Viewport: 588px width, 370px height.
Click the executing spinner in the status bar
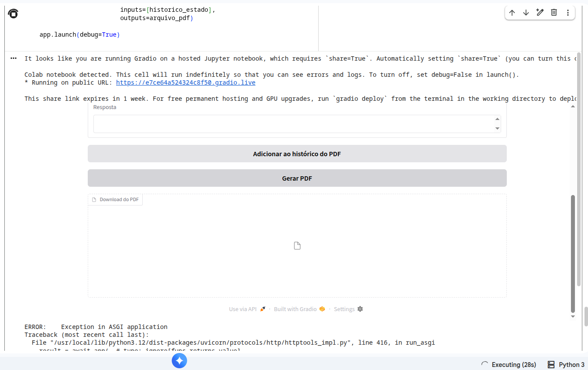[485, 364]
